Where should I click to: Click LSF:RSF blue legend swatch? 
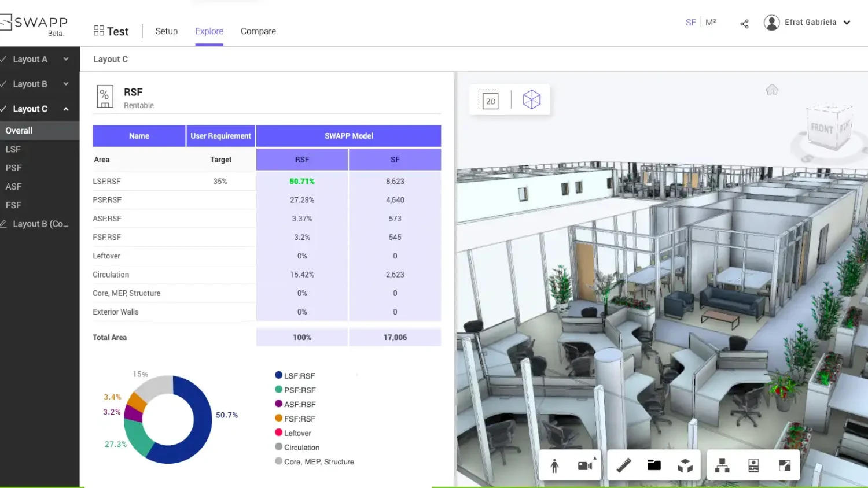click(x=278, y=375)
